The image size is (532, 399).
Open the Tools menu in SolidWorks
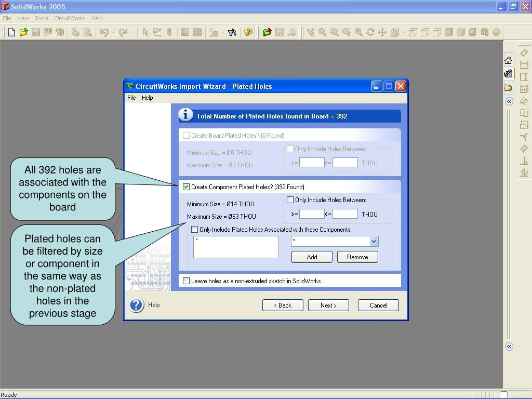click(42, 18)
